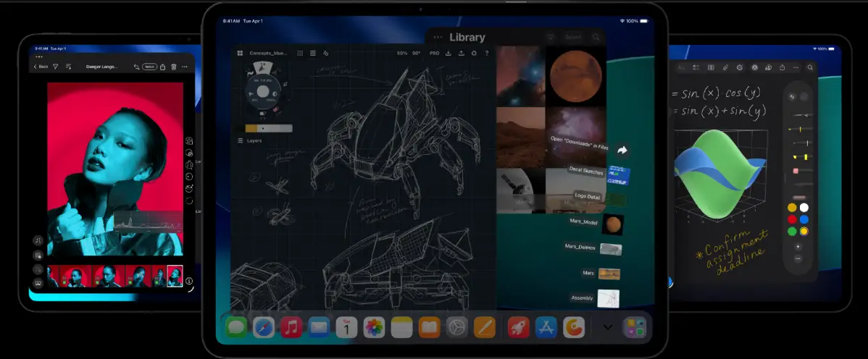The width and height of the screenshot is (868, 359).
Task: Open the Settings app in the dock
Action: click(457, 327)
